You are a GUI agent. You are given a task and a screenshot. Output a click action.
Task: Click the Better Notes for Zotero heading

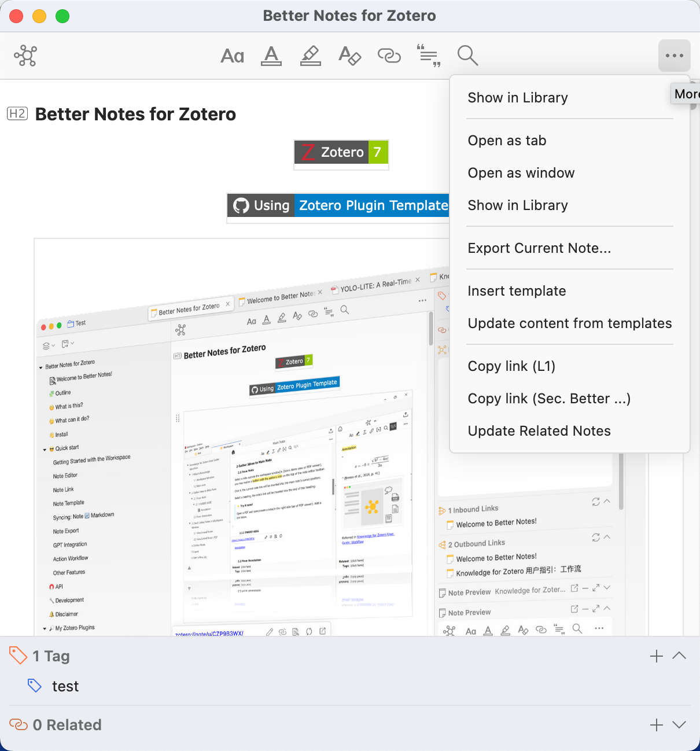point(135,114)
